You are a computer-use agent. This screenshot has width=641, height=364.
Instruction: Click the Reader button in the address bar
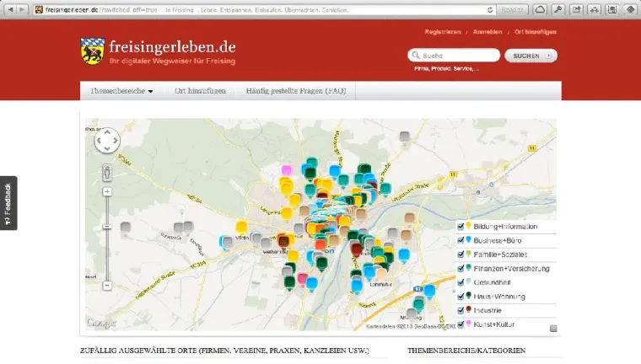pyautogui.click(x=512, y=10)
